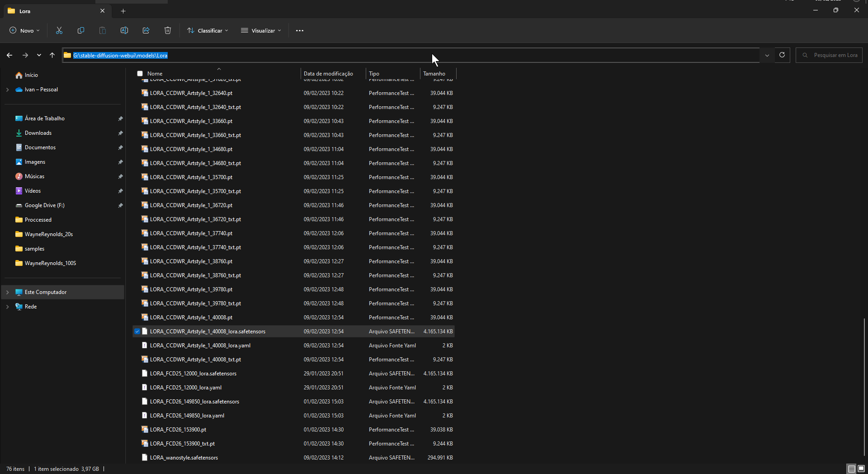This screenshot has height=474, width=868.
Task: Cut the selected file using toolbar icon
Action: [x=59, y=30]
